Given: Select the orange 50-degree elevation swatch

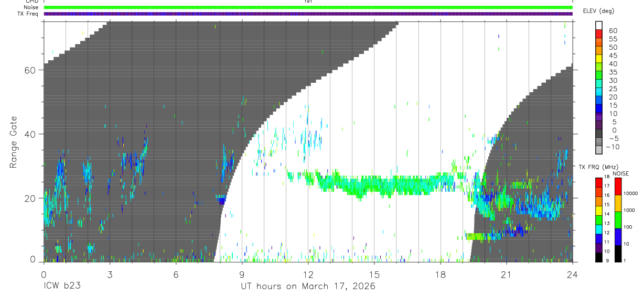Looking at the screenshot, I should tap(599, 50).
